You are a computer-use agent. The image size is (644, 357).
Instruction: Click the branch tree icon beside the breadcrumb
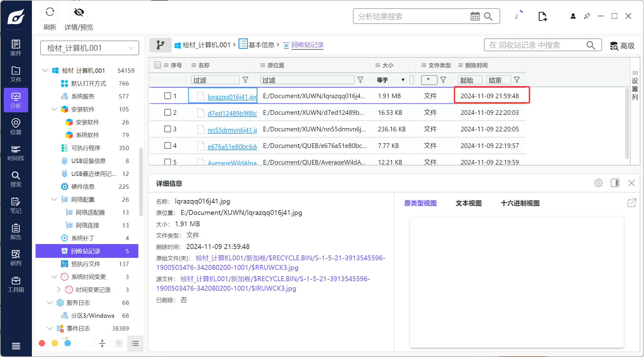pos(160,45)
